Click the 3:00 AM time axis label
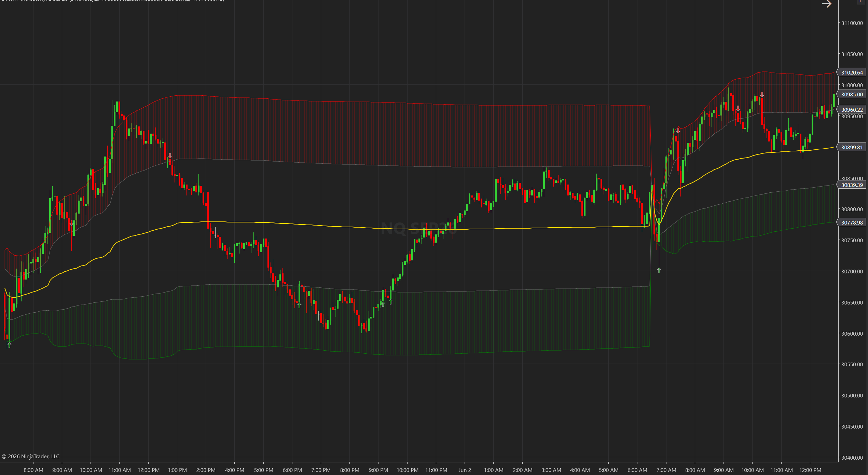 point(551,470)
